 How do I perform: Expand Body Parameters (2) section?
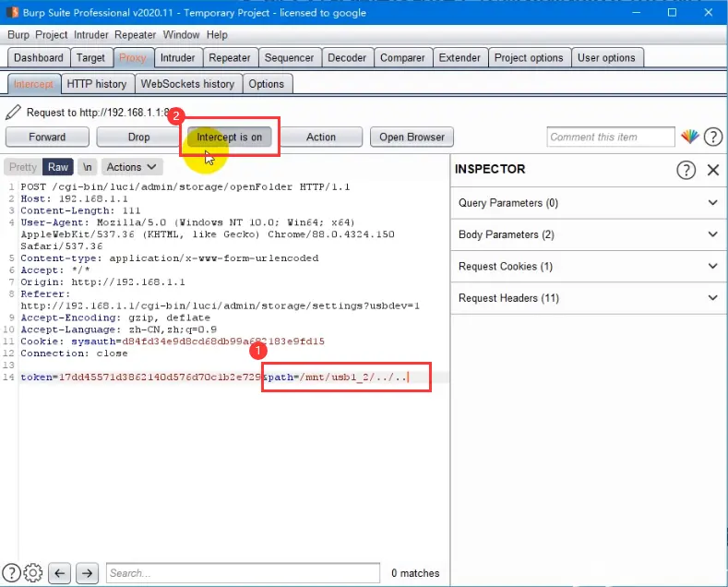point(589,234)
